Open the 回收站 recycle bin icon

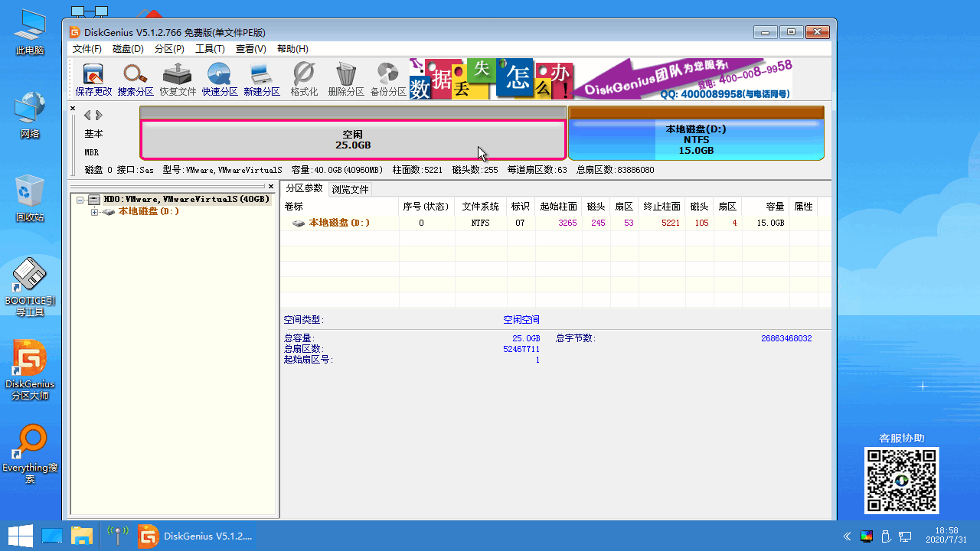[x=30, y=199]
